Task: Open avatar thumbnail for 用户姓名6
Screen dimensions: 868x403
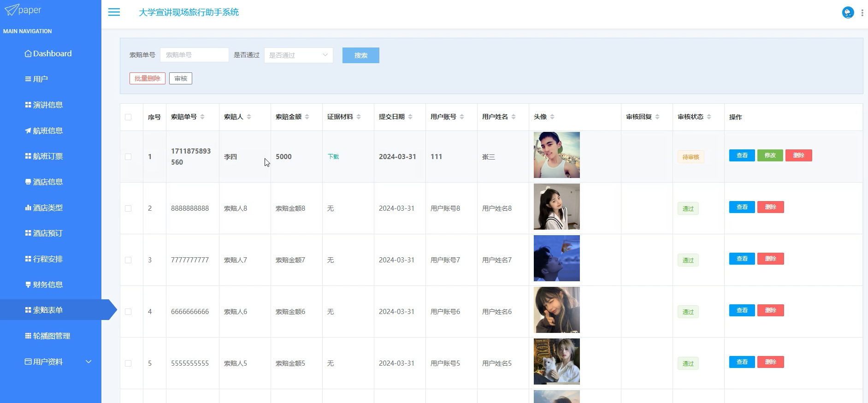Action: pyautogui.click(x=557, y=310)
